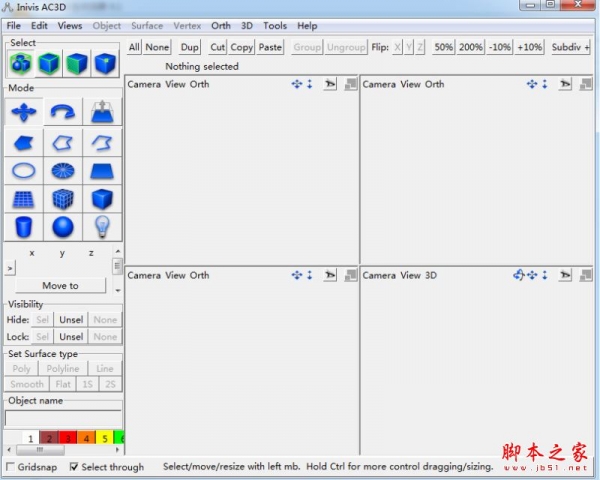Enable the Gridsnap checkbox
This screenshot has width=600, height=480.
click(x=10, y=467)
